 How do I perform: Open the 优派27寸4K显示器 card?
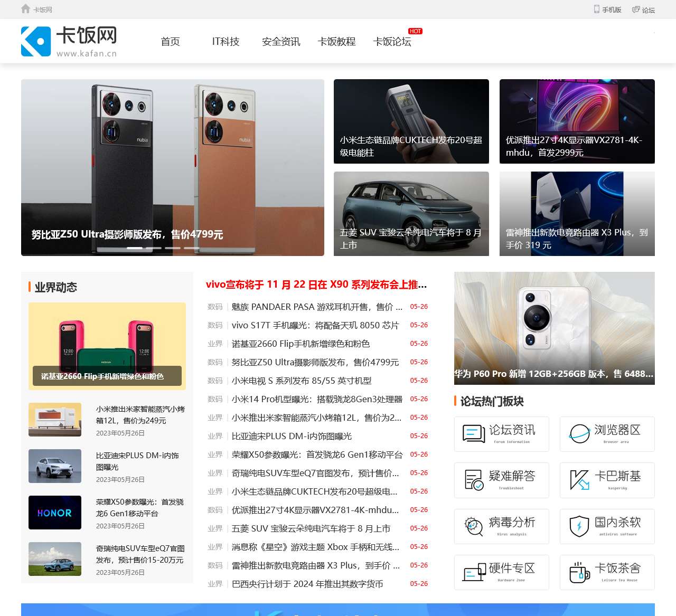(x=577, y=121)
